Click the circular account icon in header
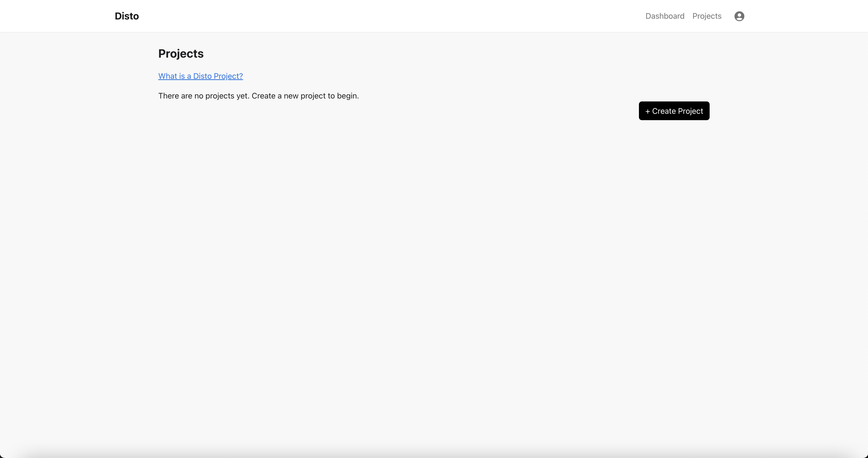 (x=739, y=16)
